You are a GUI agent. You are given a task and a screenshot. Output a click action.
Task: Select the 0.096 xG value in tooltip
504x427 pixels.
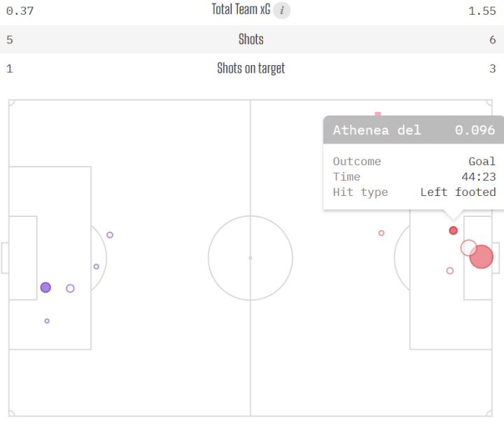coord(475,130)
